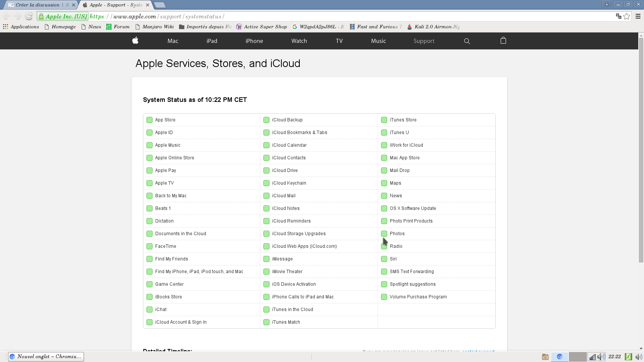Click the 'System Status as of 10:22 PM CET' heading
Image resolution: width=644 pixels, height=362 pixels.
195,100
